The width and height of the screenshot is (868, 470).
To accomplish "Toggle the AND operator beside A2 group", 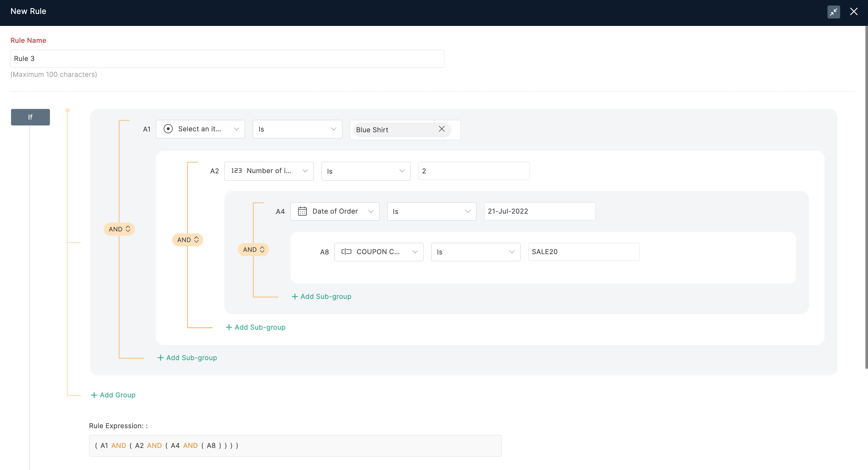I will (x=187, y=240).
